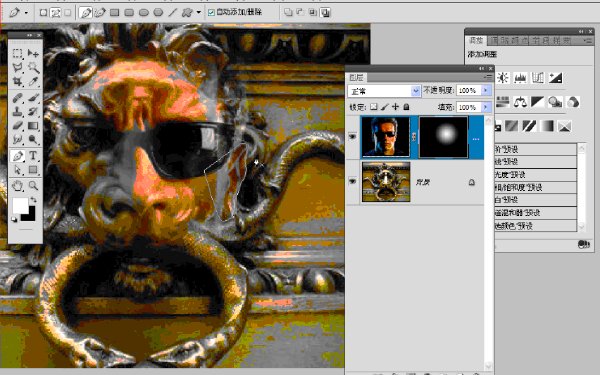Screen dimensions: 600x375
Task: Add a Photo Filter adjustment
Action: click(x=555, y=102)
